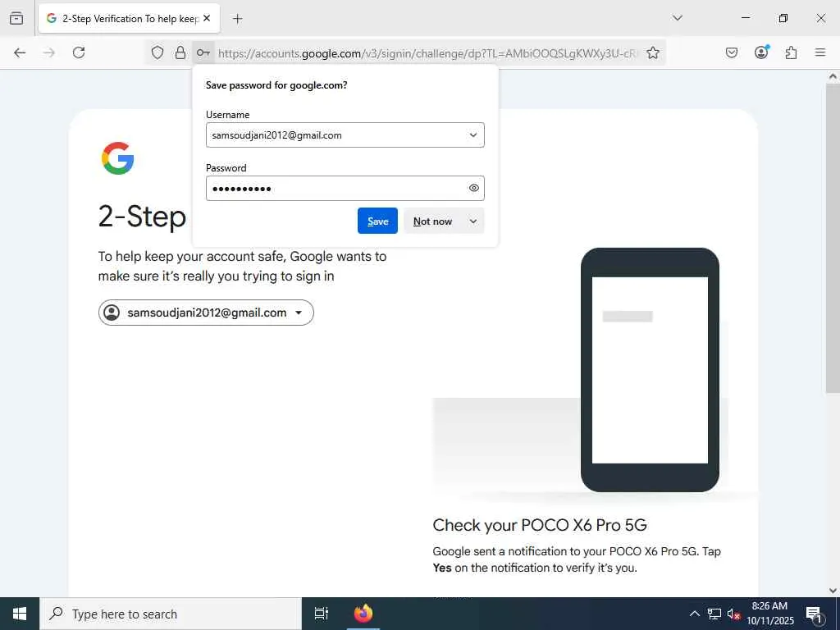
Task: Expand the Username dropdown arrow
Action: coord(473,135)
